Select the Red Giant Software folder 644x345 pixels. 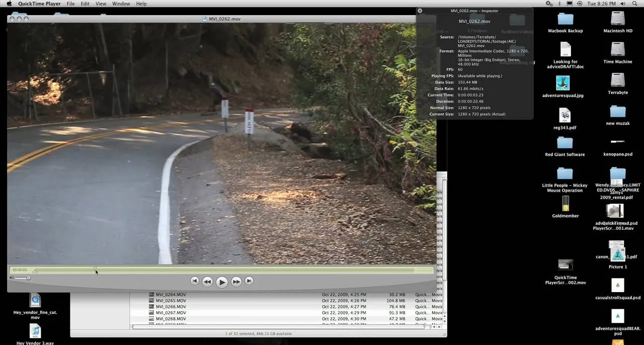coord(565,143)
